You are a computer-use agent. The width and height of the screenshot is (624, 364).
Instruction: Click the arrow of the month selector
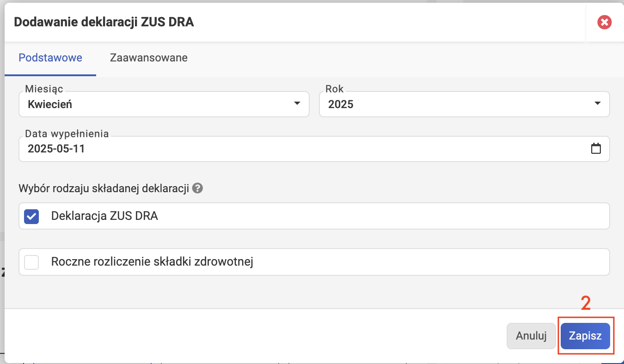click(297, 103)
